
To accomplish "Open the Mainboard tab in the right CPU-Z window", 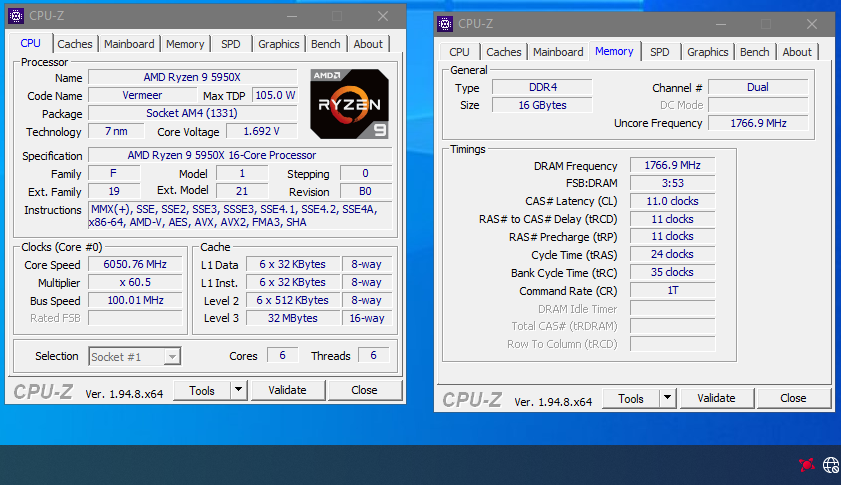I will tap(558, 52).
